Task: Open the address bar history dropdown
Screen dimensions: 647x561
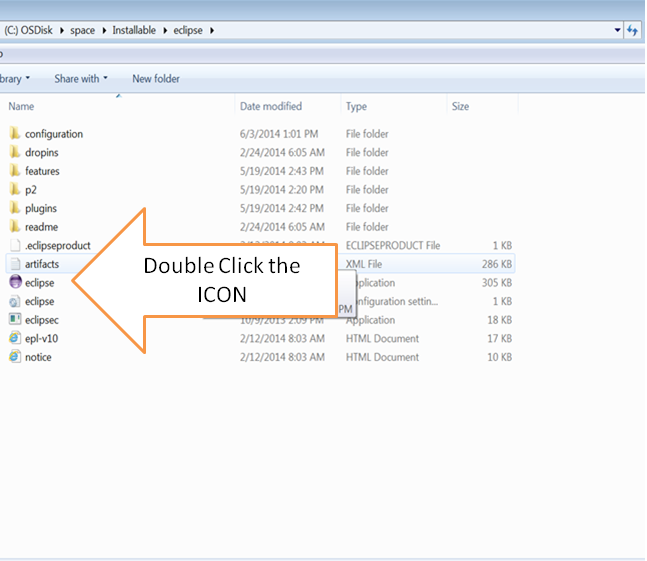Action: (617, 30)
